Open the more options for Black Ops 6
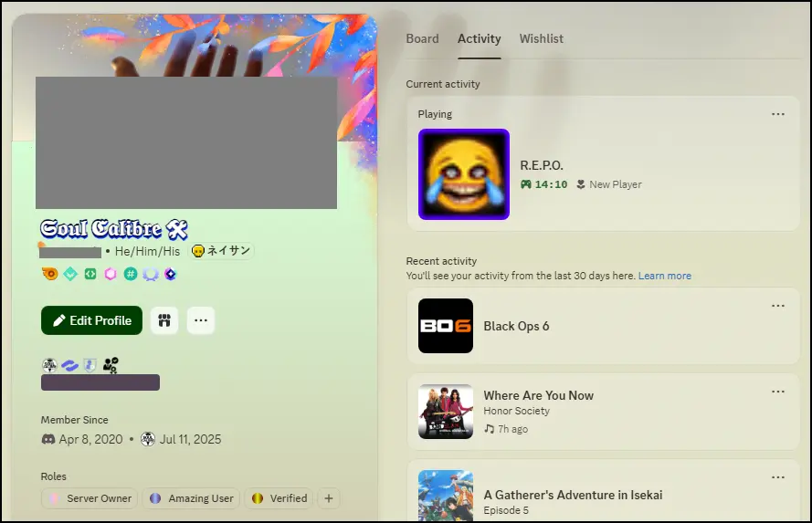The image size is (812, 523). tap(778, 306)
